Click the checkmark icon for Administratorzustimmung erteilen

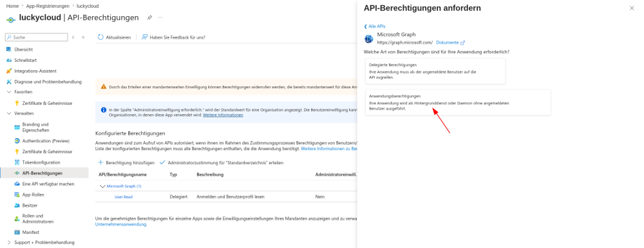point(162,162)
